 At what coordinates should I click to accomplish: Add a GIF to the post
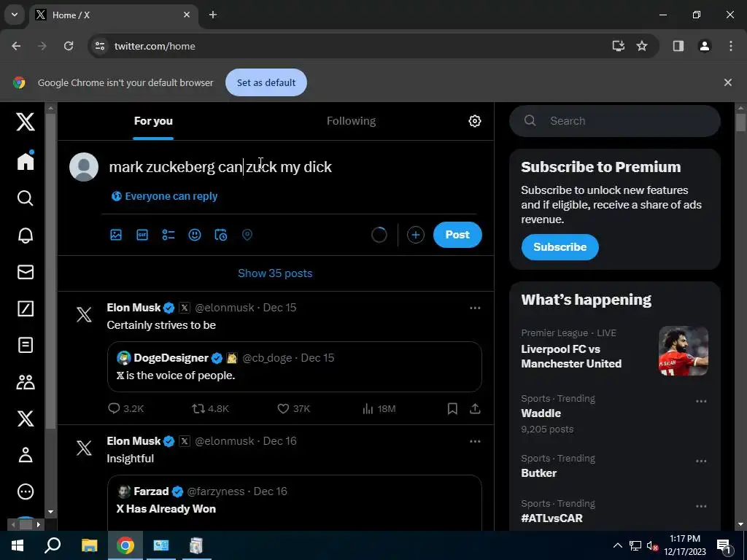(x=142, y=235)
